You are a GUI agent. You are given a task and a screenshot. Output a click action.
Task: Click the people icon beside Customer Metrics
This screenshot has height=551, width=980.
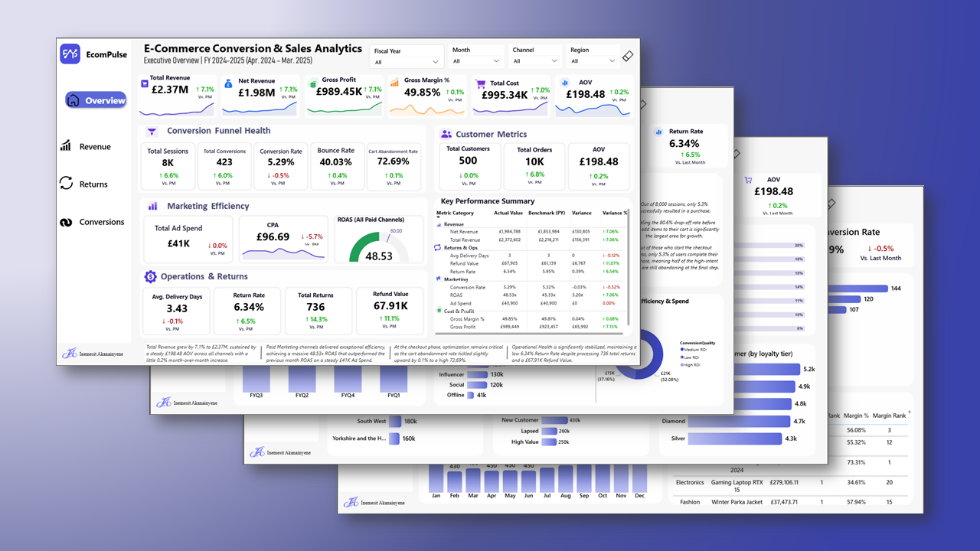click(446, 134)
